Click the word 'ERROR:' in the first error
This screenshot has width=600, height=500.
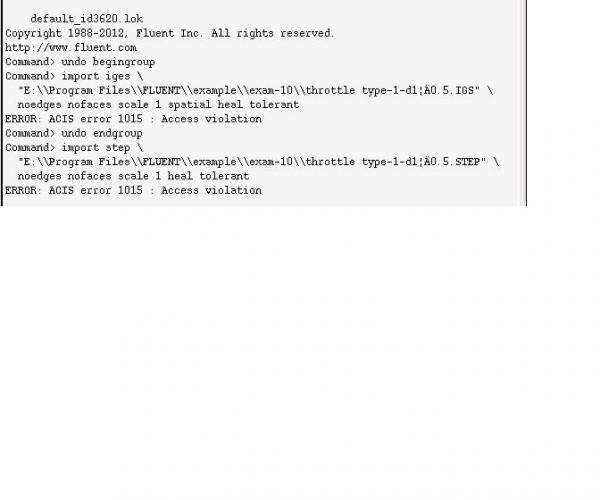pyautogui.click(x=23, y=119)
